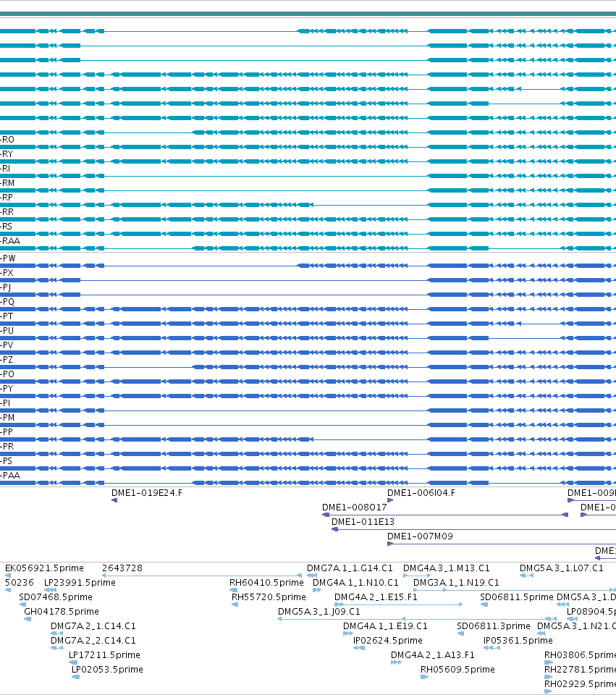Screen dimensions: 616x695
Task: Select the EK056921.5prime EST label
Action: click(44, 568)
